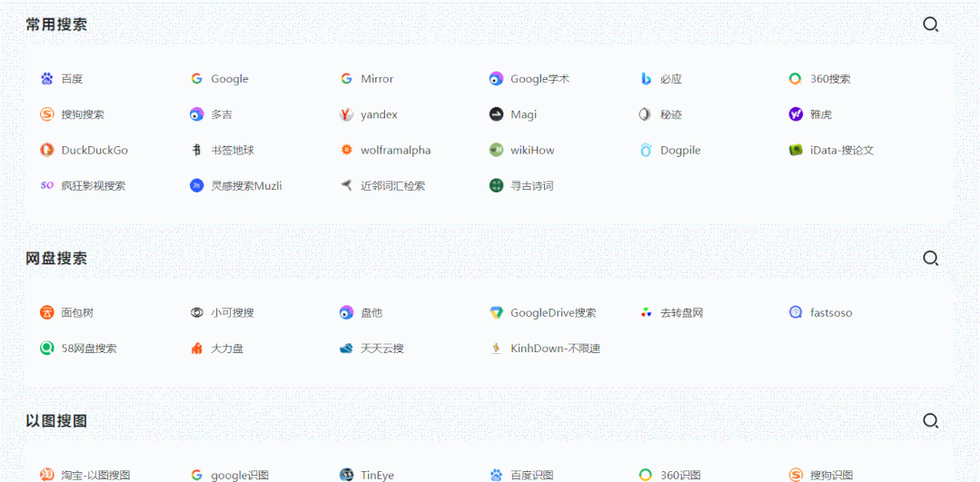Open 淘宝-以图搜图 link
This screenshot has width=980, height=482.
95,475
